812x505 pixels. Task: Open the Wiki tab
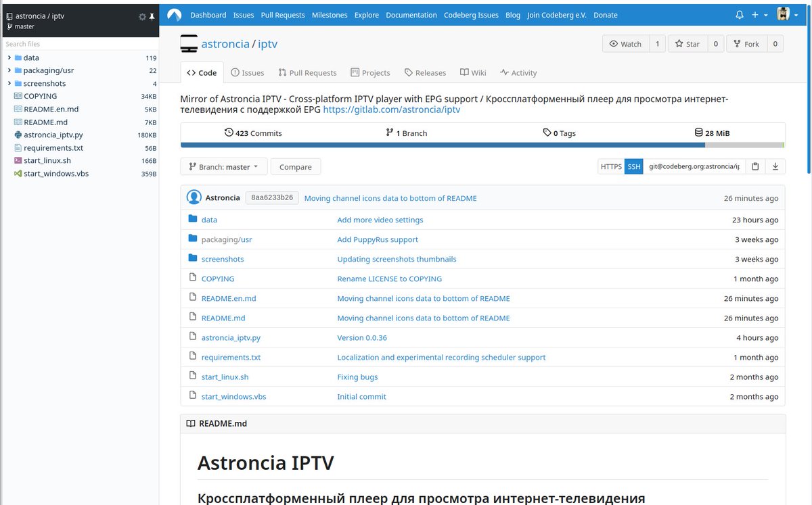coord(473,72)
